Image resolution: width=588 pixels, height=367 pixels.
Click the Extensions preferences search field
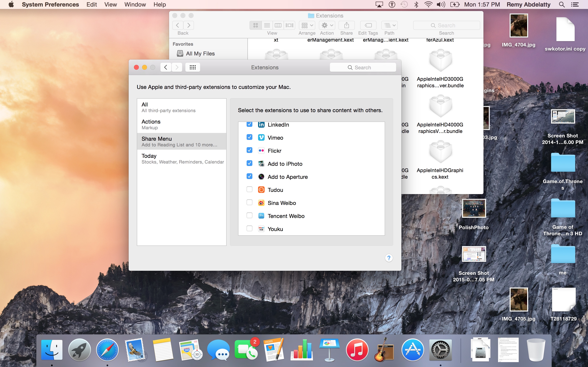(363, 67)
